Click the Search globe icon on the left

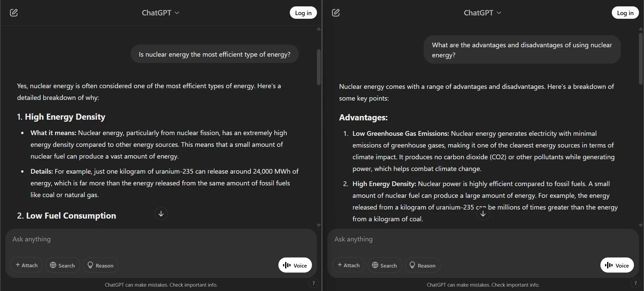[54, 265]
